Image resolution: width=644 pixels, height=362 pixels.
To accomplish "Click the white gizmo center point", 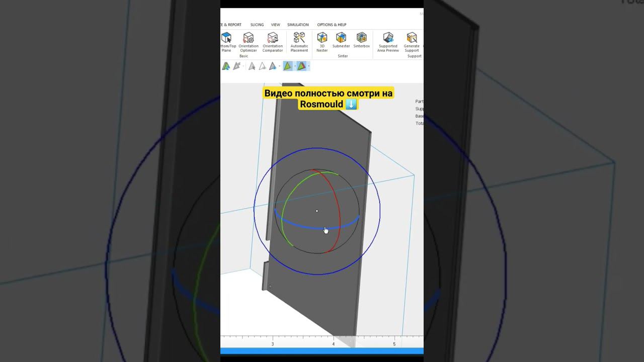I will point(317,211).
